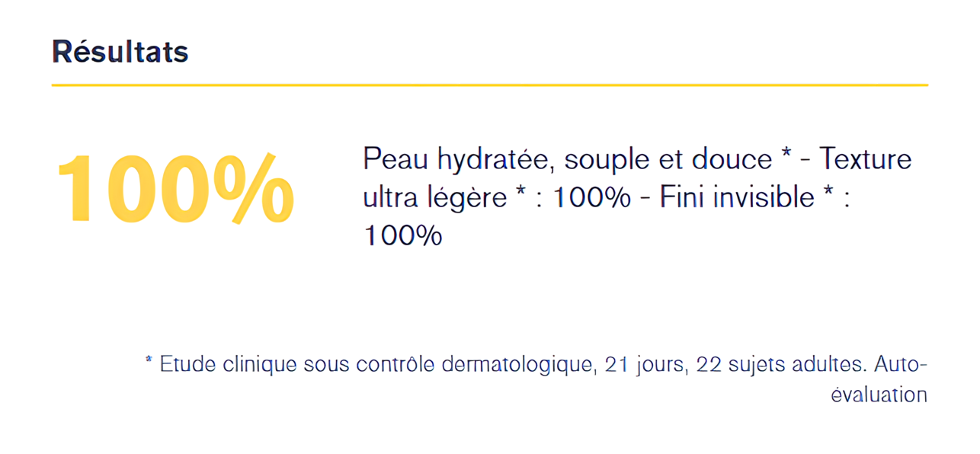Click the words "Fini invisible"

(x=737, y=198)
